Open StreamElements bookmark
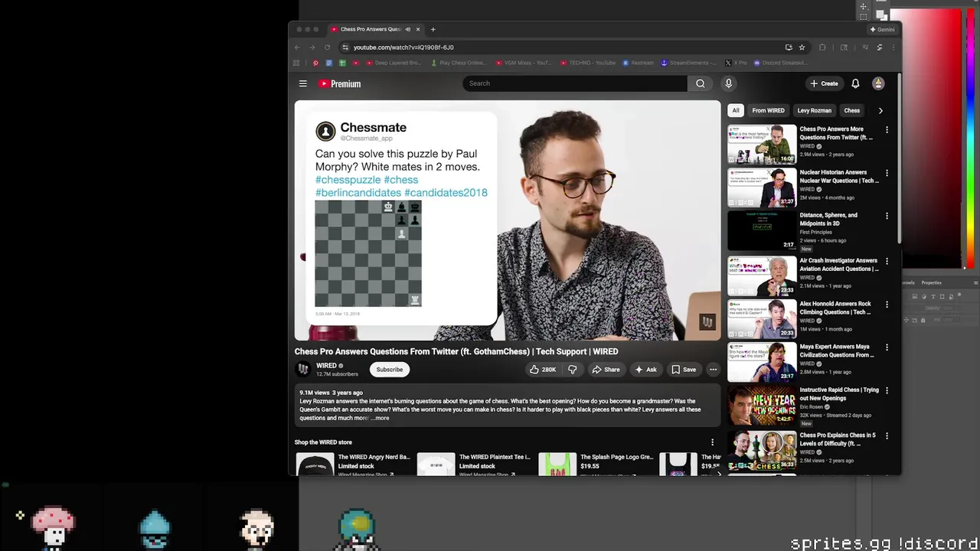Image resolution: width=980 pixels, height=551 pixels. [688, 63]
